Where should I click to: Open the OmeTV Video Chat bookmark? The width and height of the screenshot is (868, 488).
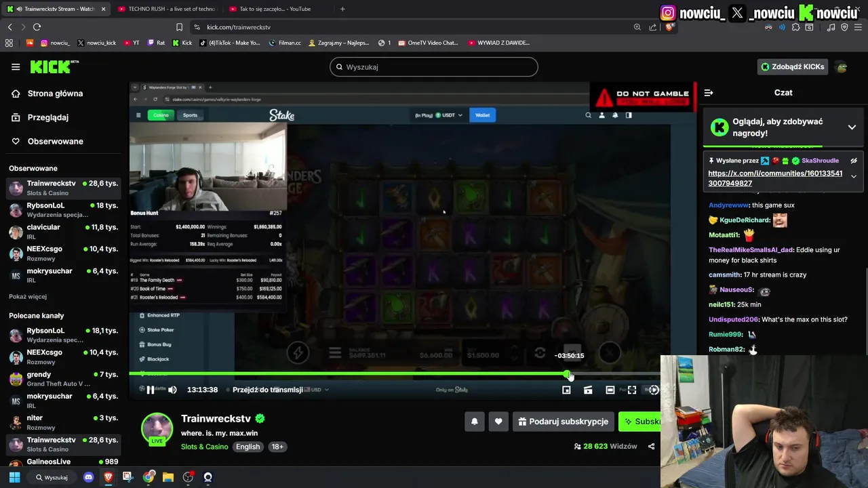(429, 43)
